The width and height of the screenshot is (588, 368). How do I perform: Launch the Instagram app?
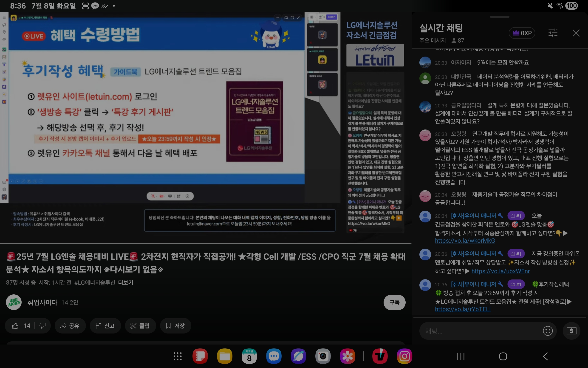pos(404,356)
